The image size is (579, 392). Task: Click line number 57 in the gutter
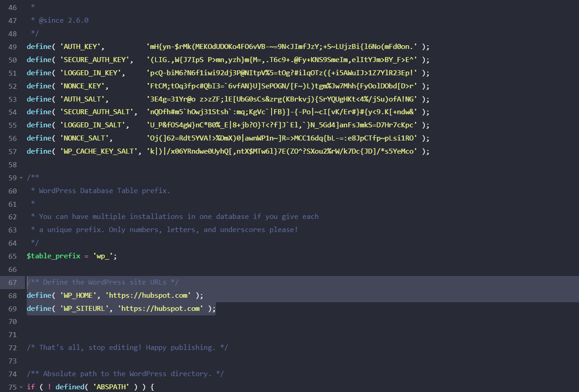pos(13,151)
